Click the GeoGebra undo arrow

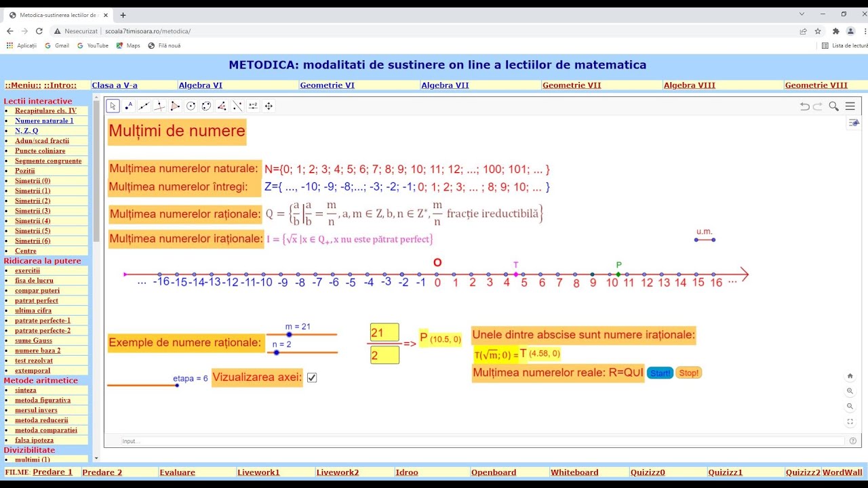[x=805, y=106]
